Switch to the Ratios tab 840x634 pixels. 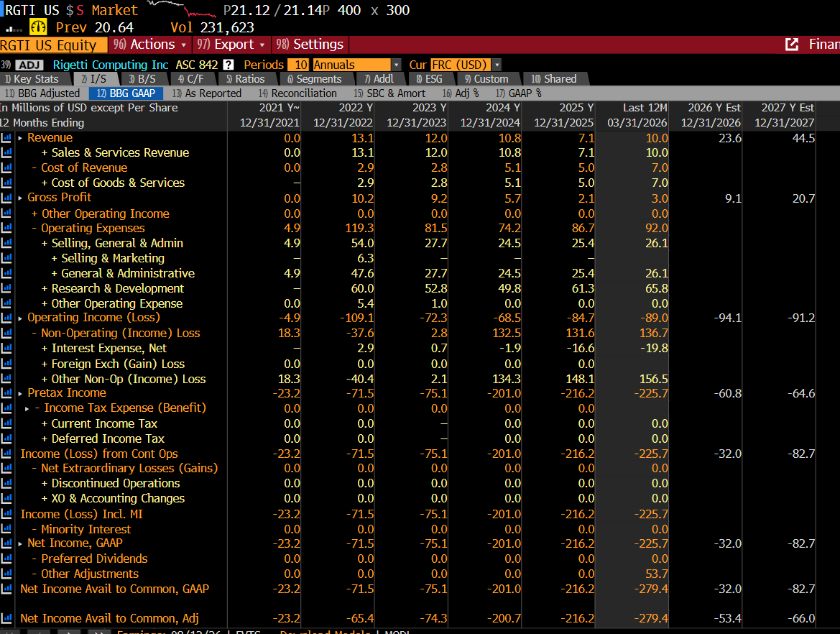(x=245, y=79)
